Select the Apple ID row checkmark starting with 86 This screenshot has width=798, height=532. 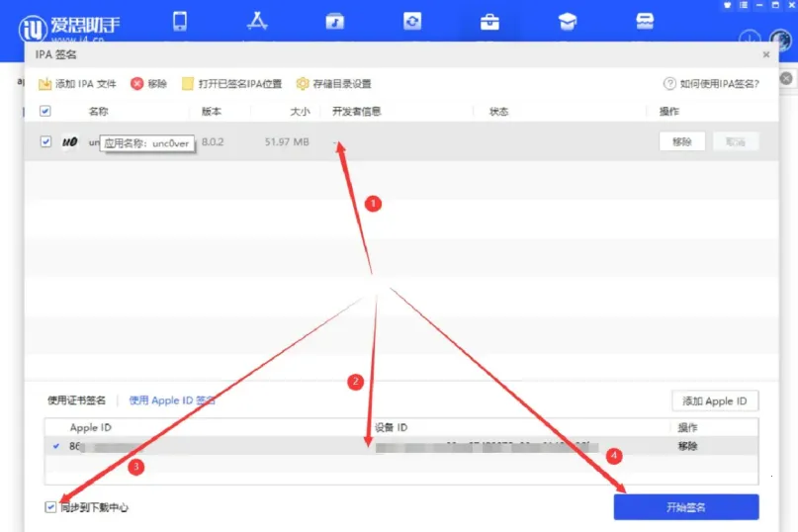56,446
